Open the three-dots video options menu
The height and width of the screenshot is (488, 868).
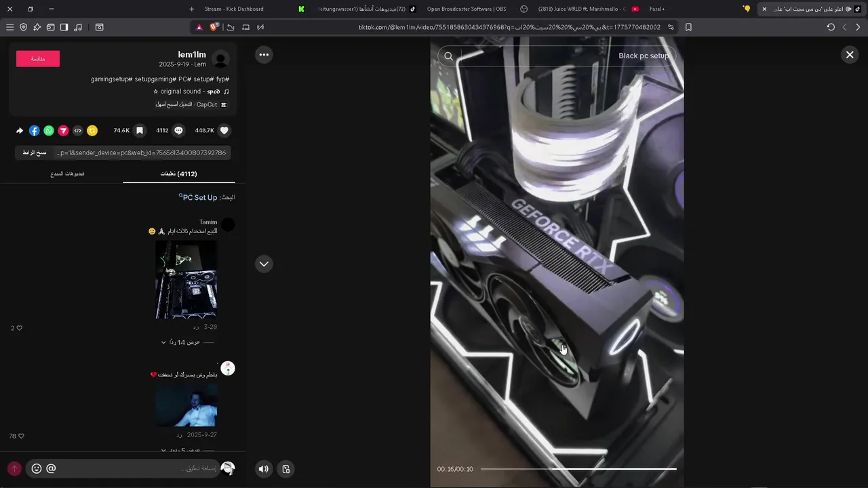[264, 55]
